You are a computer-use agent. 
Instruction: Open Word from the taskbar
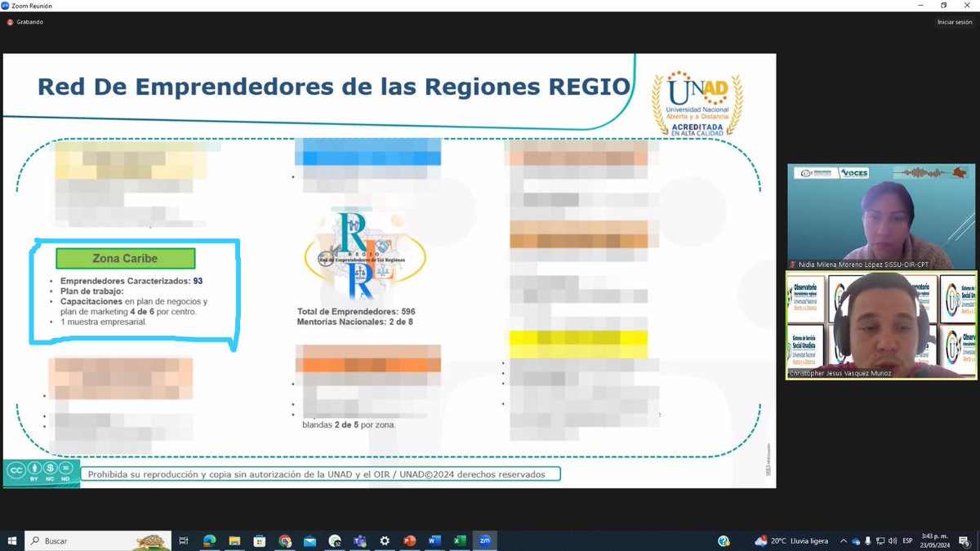point(434,540)
